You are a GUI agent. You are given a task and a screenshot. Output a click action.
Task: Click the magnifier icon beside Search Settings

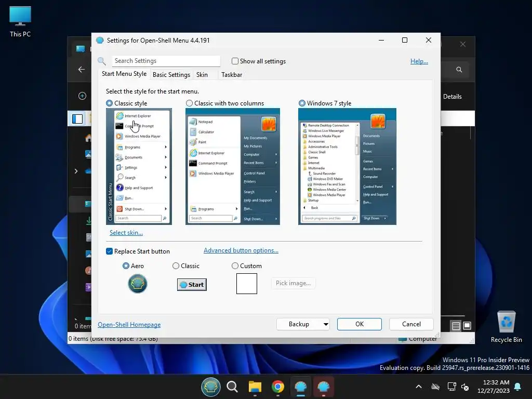point(101,61)
